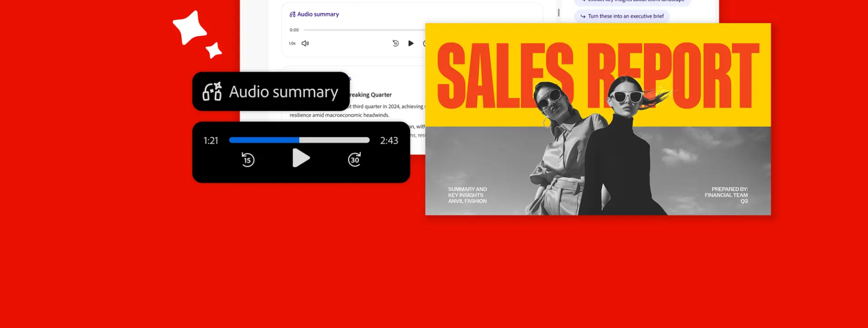Rewind 15 seconds in the large black player
Image resolution: width=868 pixels, height=328 pixels.
point(248,159)
